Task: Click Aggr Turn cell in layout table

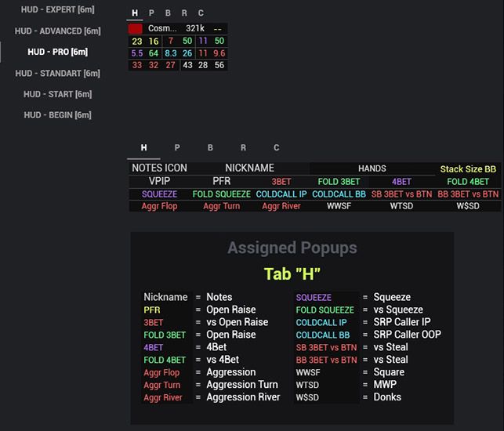Action: click(222, 206)
